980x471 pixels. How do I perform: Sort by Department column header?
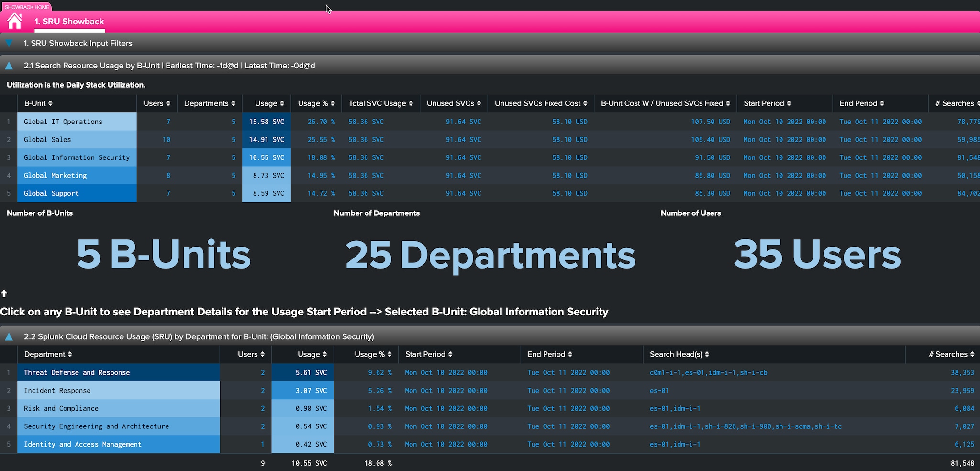(48, 354)
